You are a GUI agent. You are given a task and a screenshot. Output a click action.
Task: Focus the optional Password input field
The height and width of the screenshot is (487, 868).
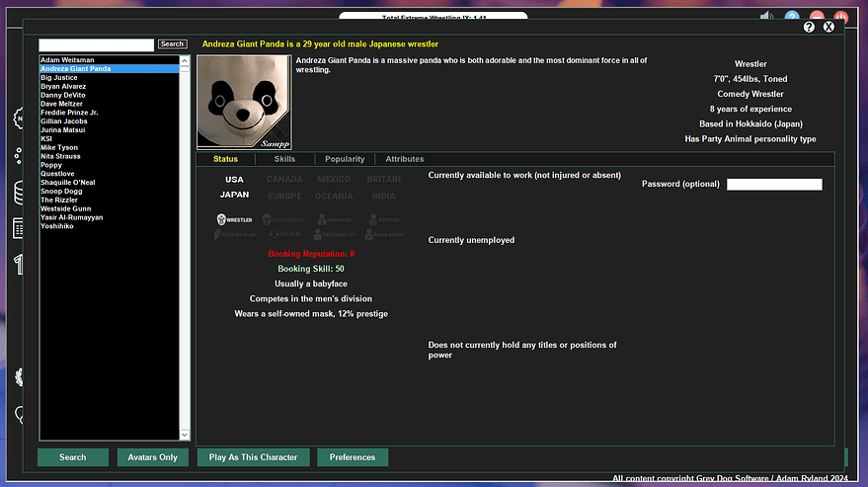pyautogui.click(x=774, y=184)
